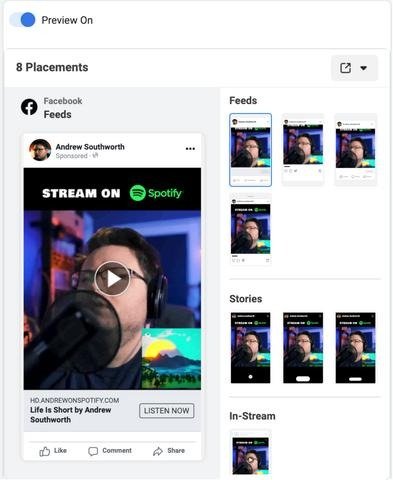393x480 pixels.
Task: Select the fourth Feeds thumbnail in second row
Action: [x=250, y=230]
